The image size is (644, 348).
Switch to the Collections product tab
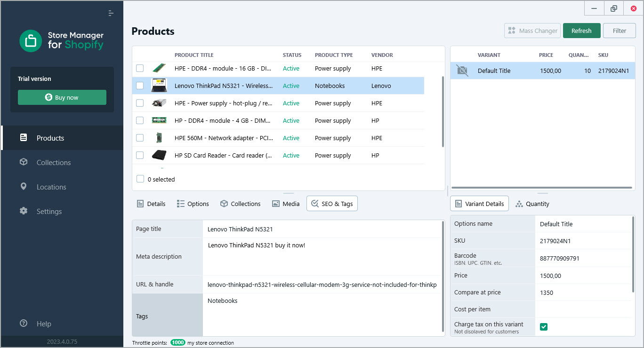click(x=240, y=204)
